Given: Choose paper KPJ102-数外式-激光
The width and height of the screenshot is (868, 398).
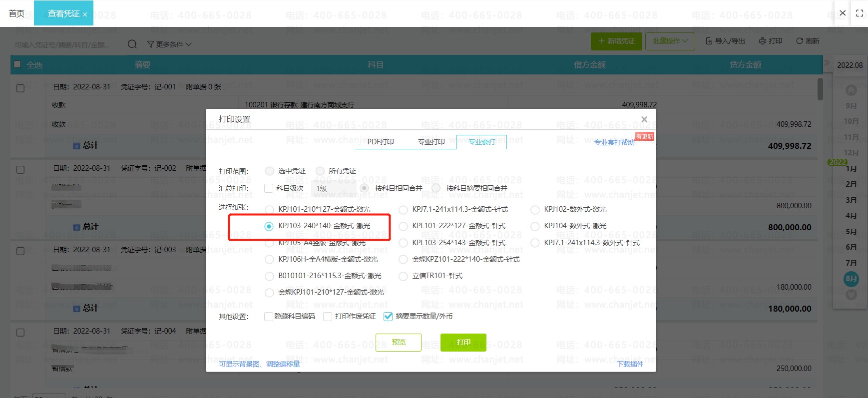Looking at the screenshot, I should [535, 210].
